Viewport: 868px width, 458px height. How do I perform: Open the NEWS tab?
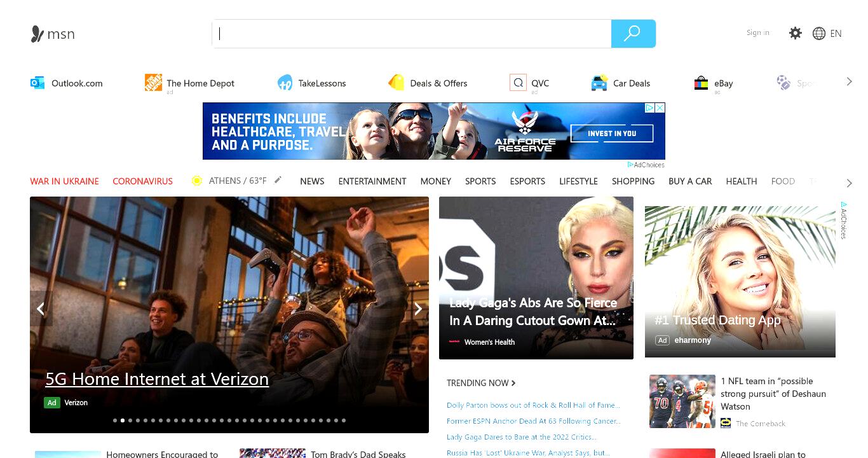point(312,181)
